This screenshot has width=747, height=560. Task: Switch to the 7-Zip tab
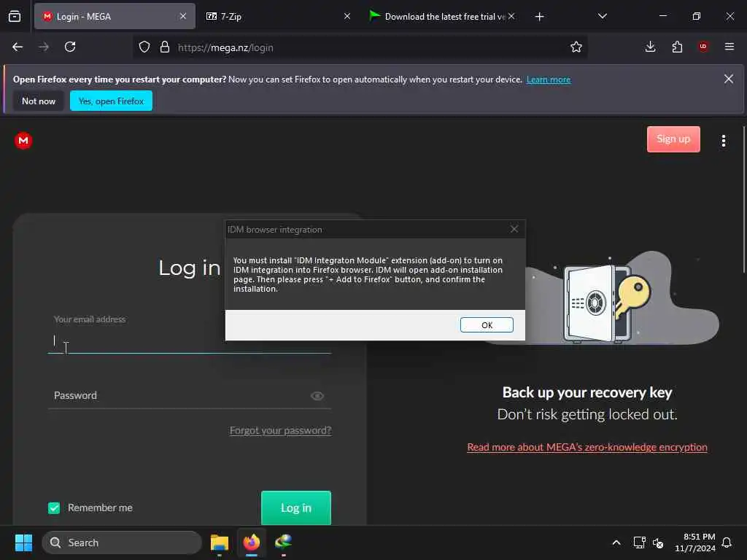tap(279, 17)
